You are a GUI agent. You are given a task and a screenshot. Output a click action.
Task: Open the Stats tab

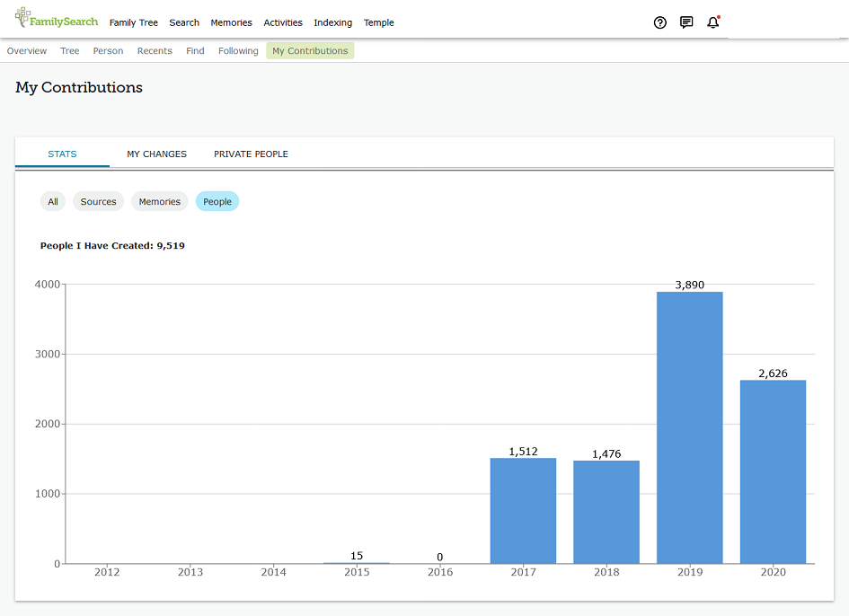pos(62,154)
